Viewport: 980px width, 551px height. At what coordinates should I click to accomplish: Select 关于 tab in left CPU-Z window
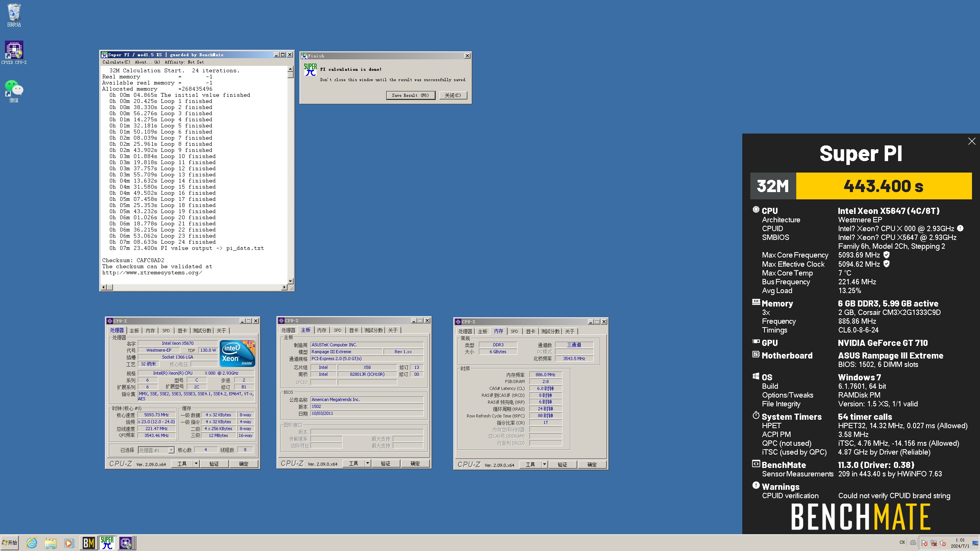221,331
